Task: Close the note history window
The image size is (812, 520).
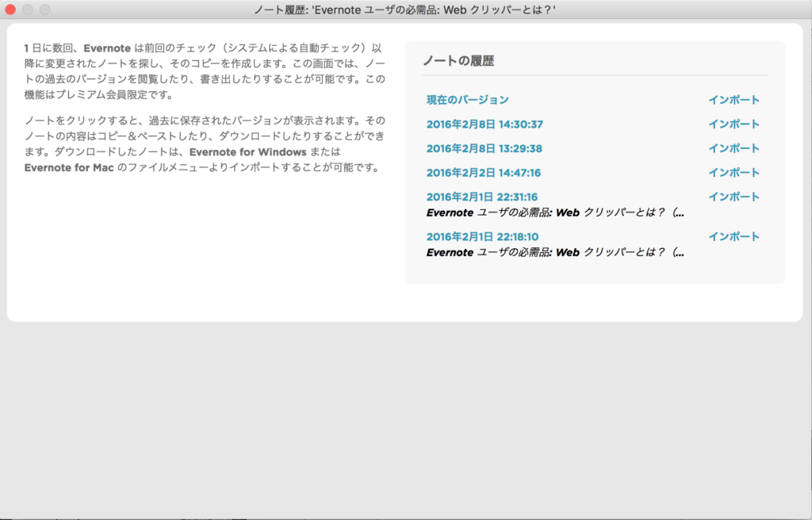Action: click(10, 10)
